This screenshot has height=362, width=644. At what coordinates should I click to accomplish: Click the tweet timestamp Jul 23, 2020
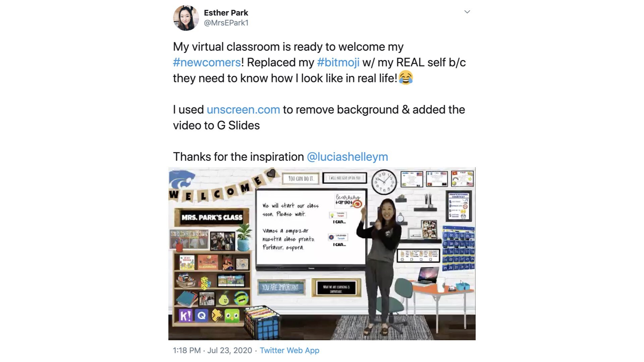pyautogui.click(x=229, y=350)
